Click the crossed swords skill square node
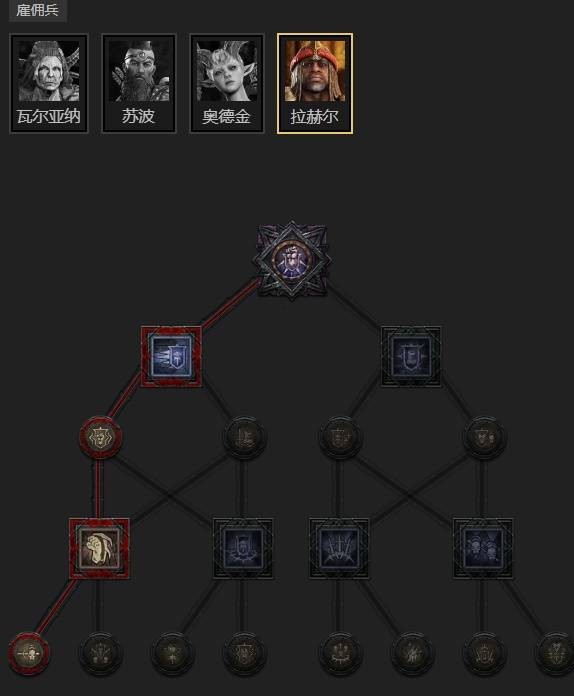The width and height of the screenshot is (574, 696). (339, 549)
